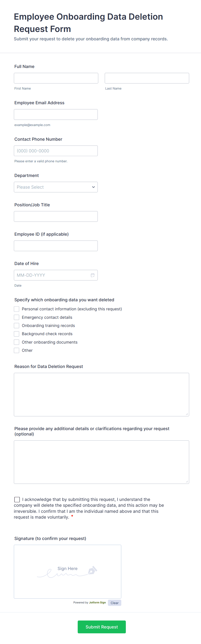Click into Contact Phone Number field

[x=56, y=151]
